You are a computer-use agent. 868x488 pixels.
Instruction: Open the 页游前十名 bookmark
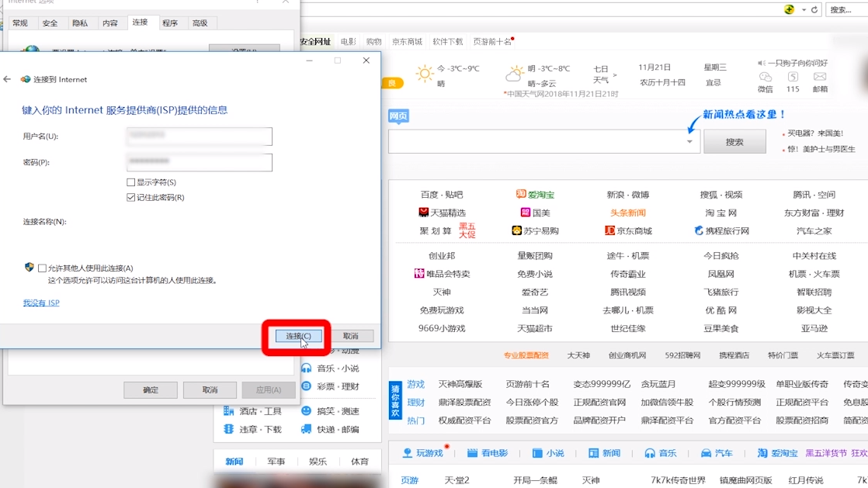click(492, 41)
